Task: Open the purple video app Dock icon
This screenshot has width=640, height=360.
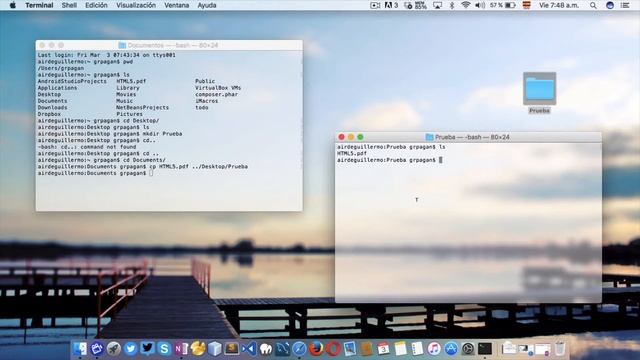Action: 97,349
